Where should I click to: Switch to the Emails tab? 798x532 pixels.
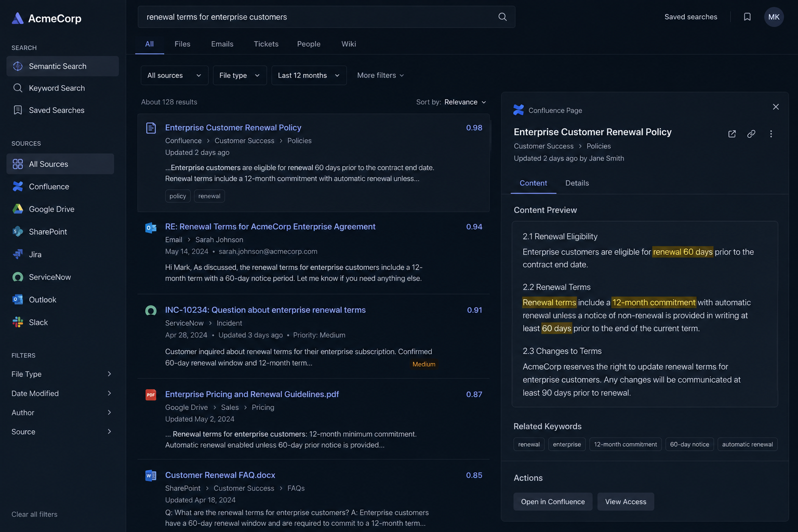[x=222, y=44]
